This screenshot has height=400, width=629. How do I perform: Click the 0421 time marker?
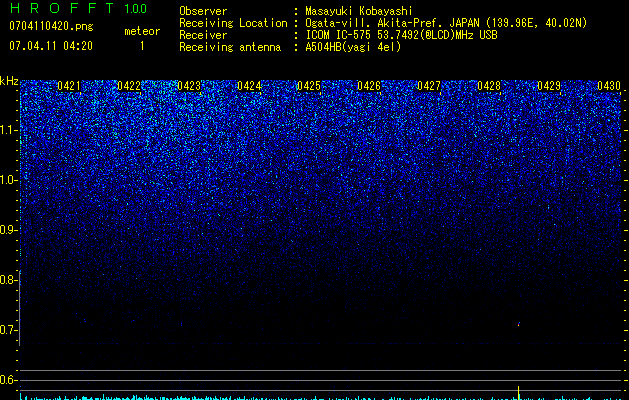[x=69, y=86]
